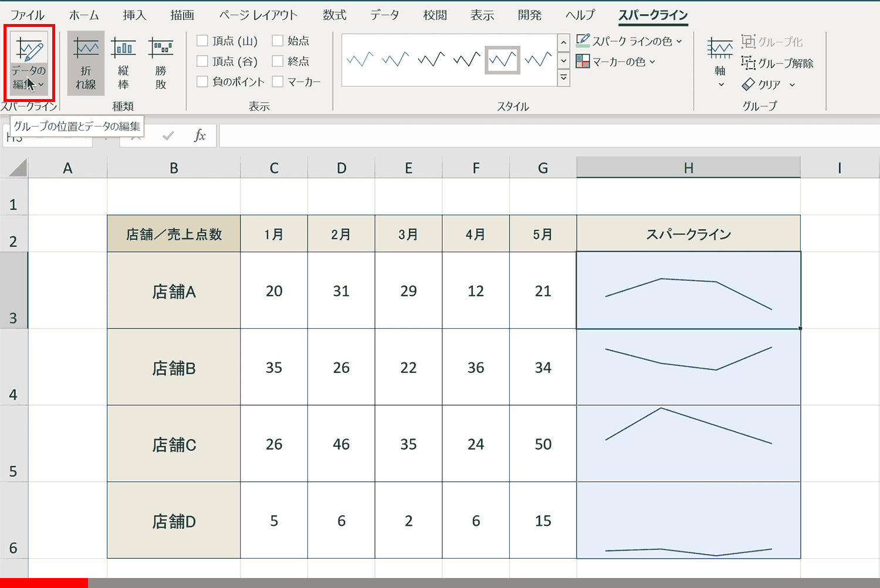The width and height of the screenshot is (880, 588).
Task: Select the cell with value 50
Action: (543, 444)
